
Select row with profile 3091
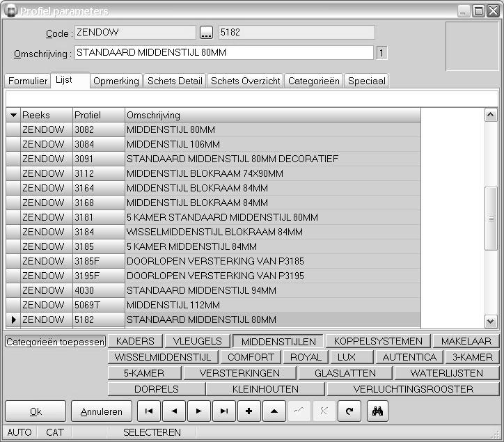pos(214,159)
